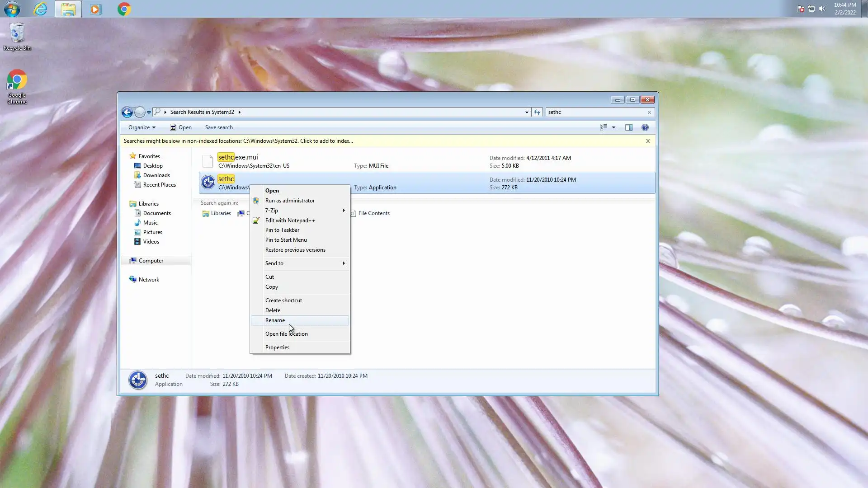The width and height of the screenshot is (868, 488).
Task: Select Run as administrator menu entry
Action: click(x=290, y=201)
